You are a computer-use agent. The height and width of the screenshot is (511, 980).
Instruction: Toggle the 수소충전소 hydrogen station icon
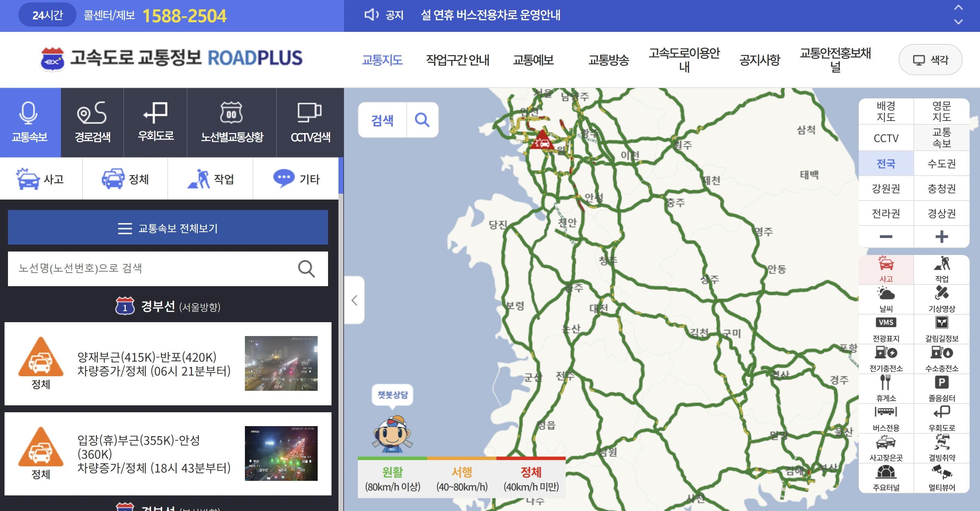tap(942, 359)
